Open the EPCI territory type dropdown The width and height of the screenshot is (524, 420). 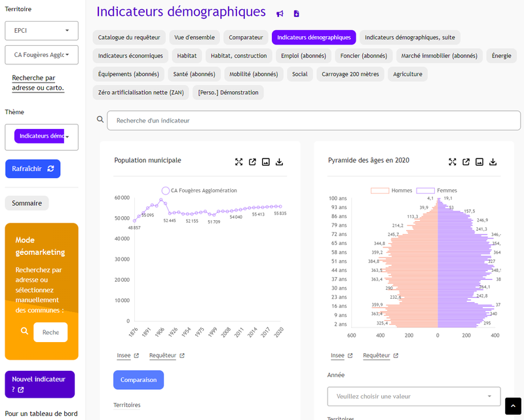click(x=41, y=31)
